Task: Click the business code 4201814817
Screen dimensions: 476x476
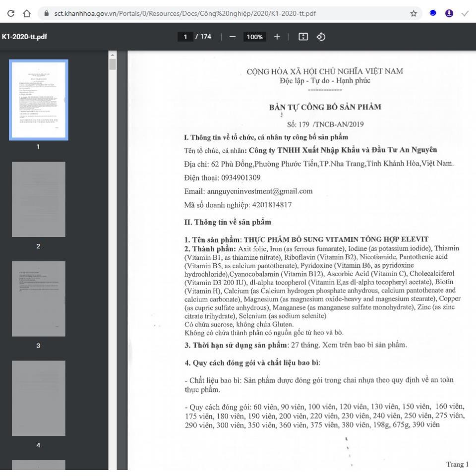Action: point(272,205)
